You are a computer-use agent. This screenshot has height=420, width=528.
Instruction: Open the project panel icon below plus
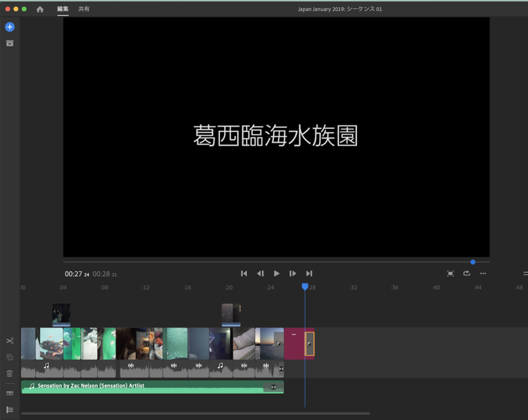pos(10,43)
